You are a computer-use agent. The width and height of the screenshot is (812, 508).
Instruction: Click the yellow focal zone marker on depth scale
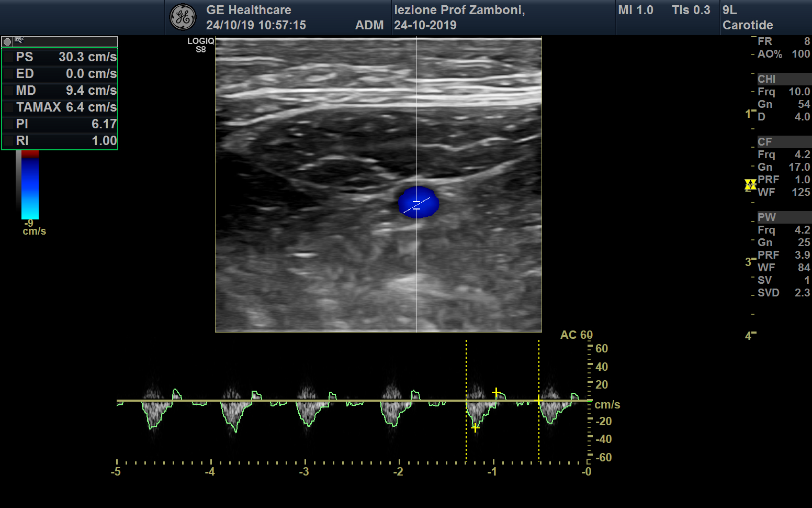point(750,184)
